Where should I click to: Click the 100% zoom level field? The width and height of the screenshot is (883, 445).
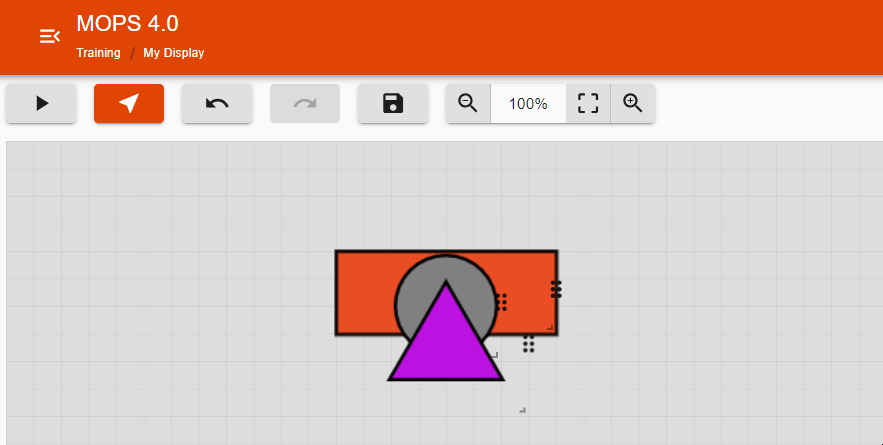click(528, 103)
